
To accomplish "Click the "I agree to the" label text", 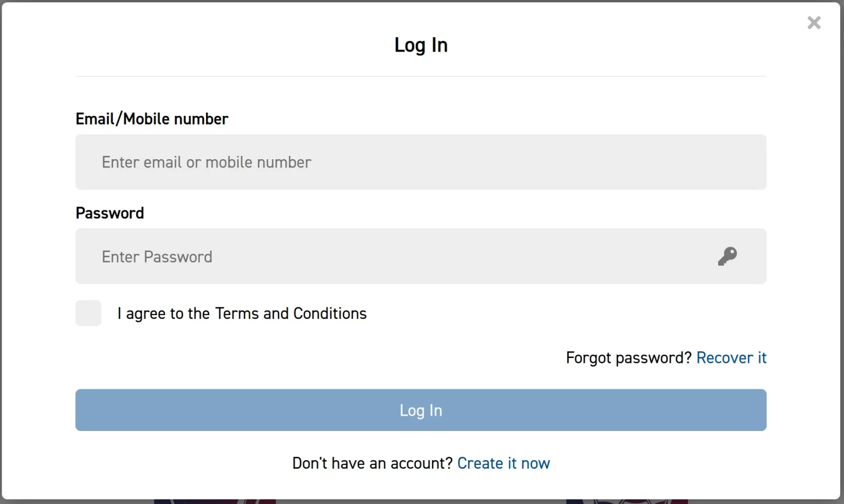I will 163,313.
